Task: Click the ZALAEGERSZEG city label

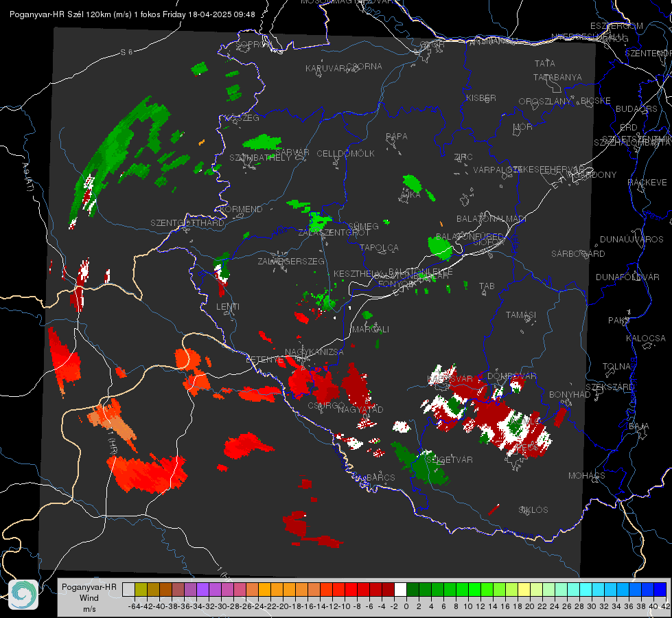Action: (x=291, y=261)
